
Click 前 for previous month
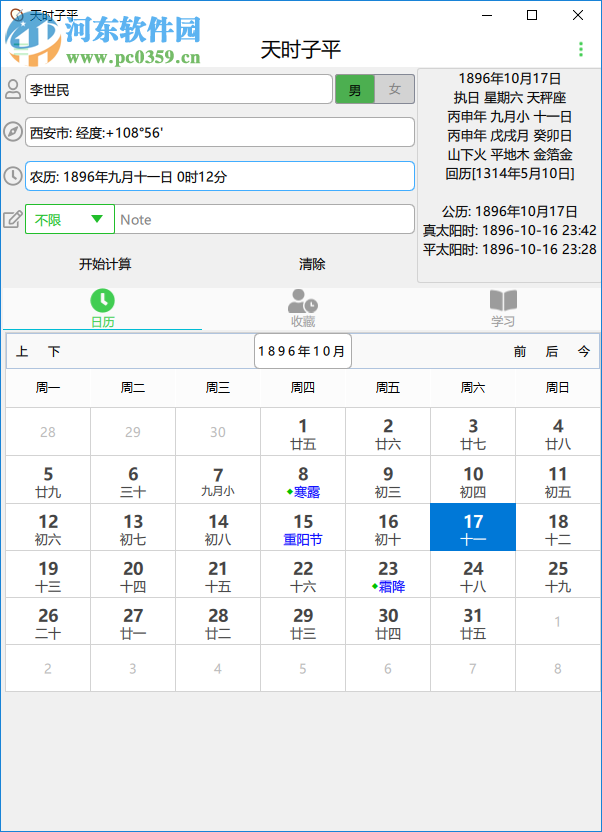[520, 351]
